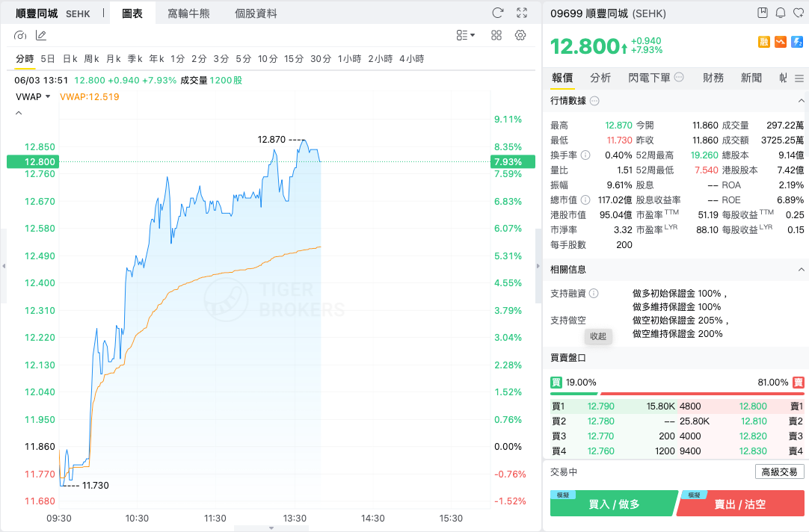This screenshot has width=809, height=532.
Task: Click the orange short-selling trend badge
Action: tap(781, 42)
